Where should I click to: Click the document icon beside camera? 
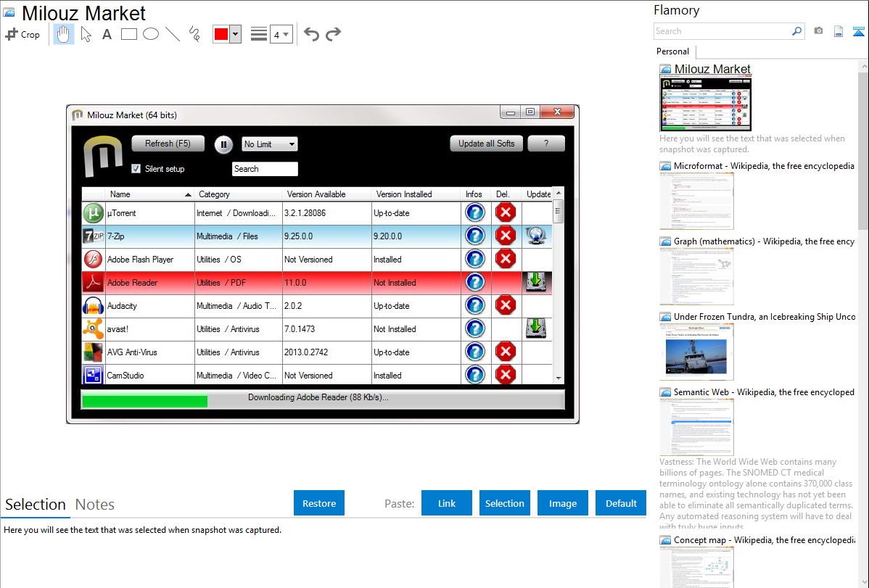click(839, 31)
